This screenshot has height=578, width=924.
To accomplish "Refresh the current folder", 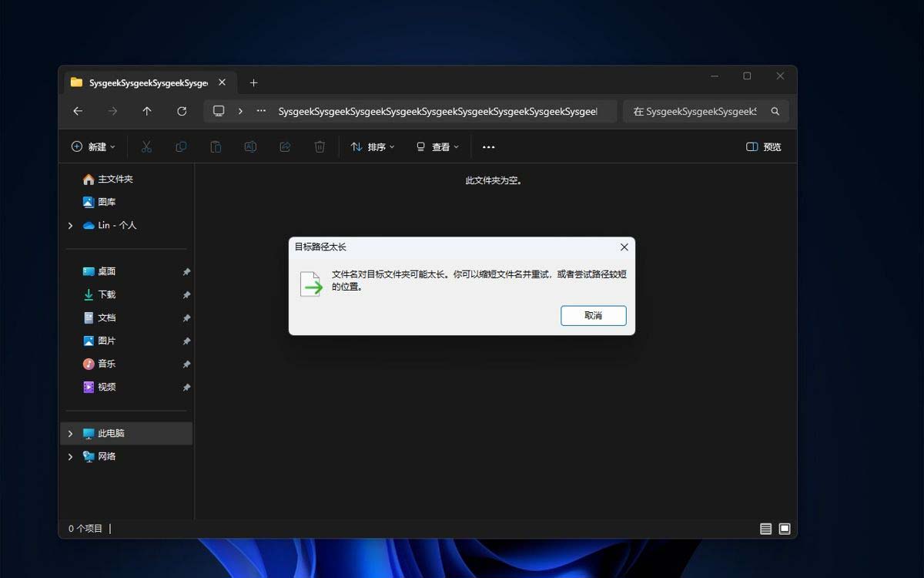I will 182,111.
